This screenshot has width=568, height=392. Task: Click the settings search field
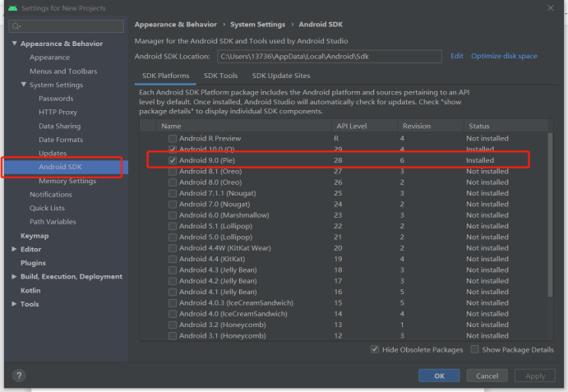click(67, 26)
